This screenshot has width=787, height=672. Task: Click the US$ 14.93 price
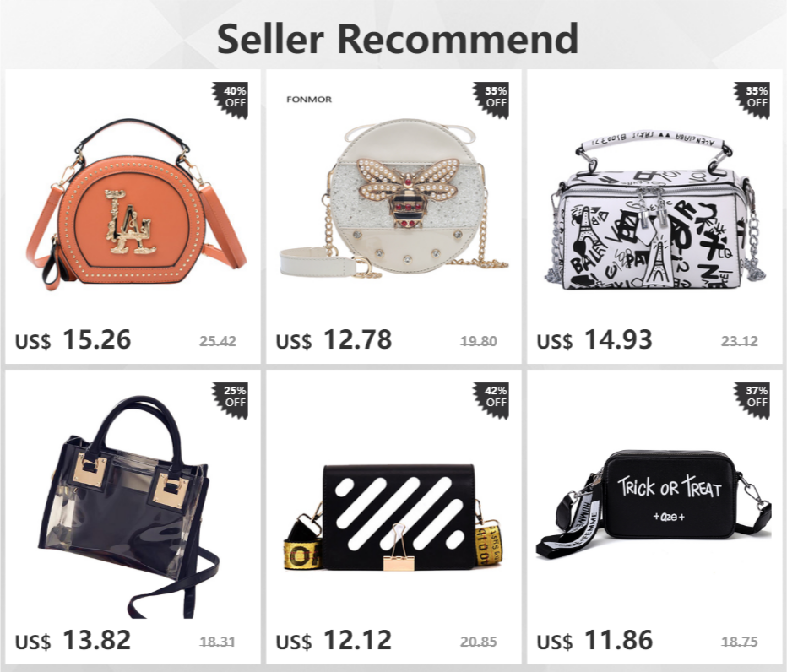[x=594, y=339]
